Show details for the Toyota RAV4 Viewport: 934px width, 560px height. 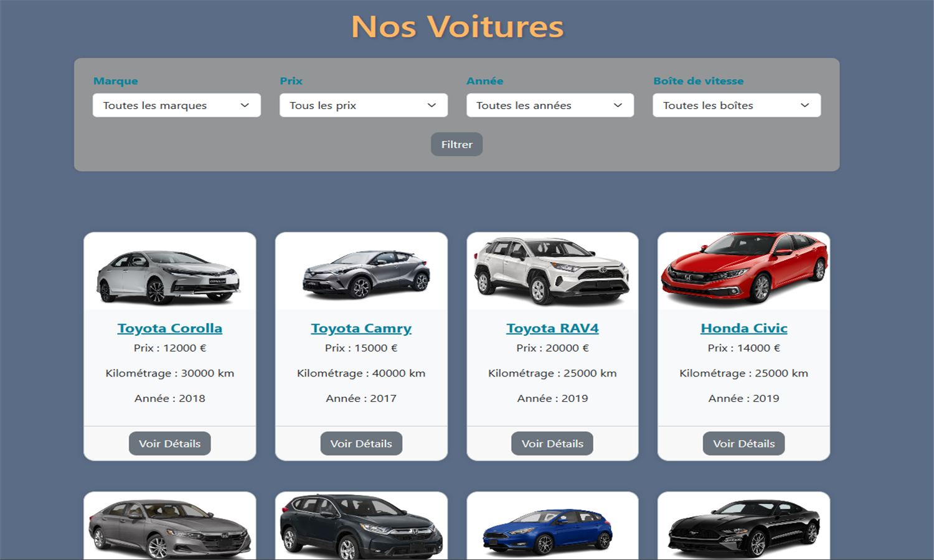[552, 444]
